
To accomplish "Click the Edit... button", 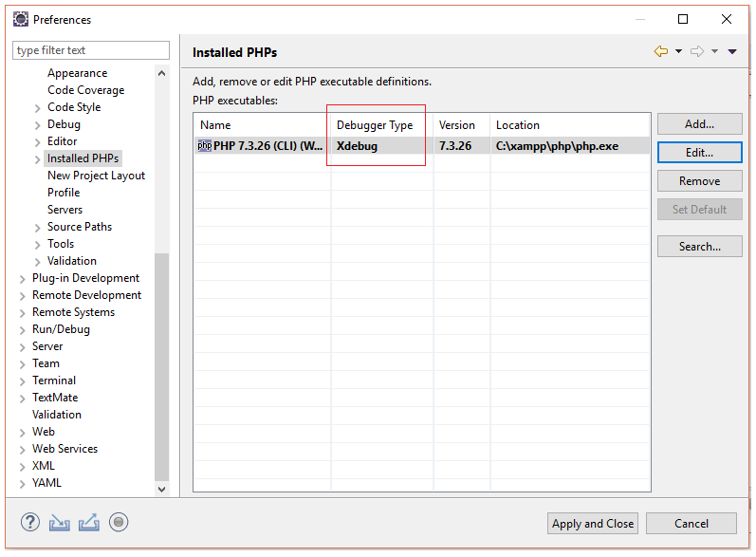I will click(x=700, y=153).
